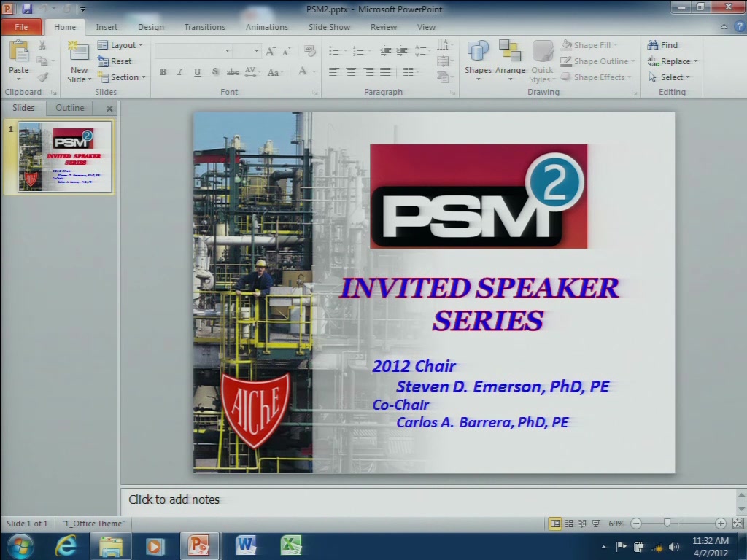
Task: Click the zoom slider handle
Action: [667, 524]
